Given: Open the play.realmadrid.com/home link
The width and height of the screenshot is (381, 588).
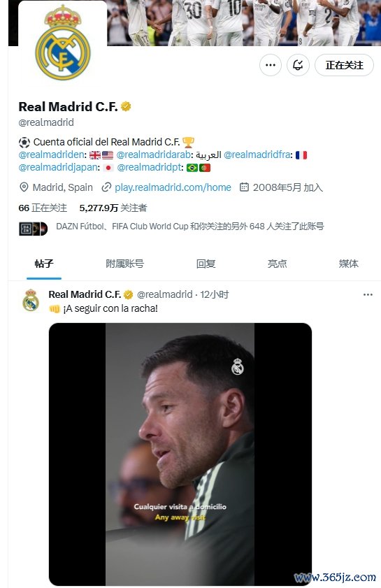Looking at the screenshot, I should click(173, 187).
